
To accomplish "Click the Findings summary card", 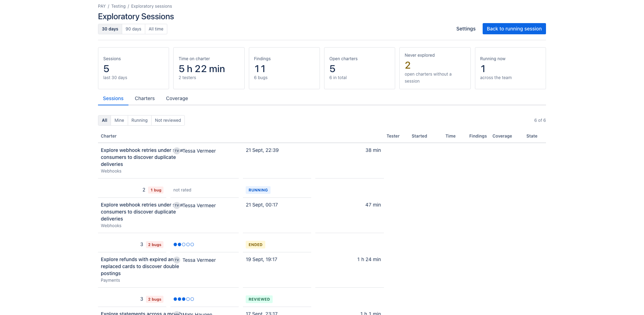I will (x=284, y=68).
